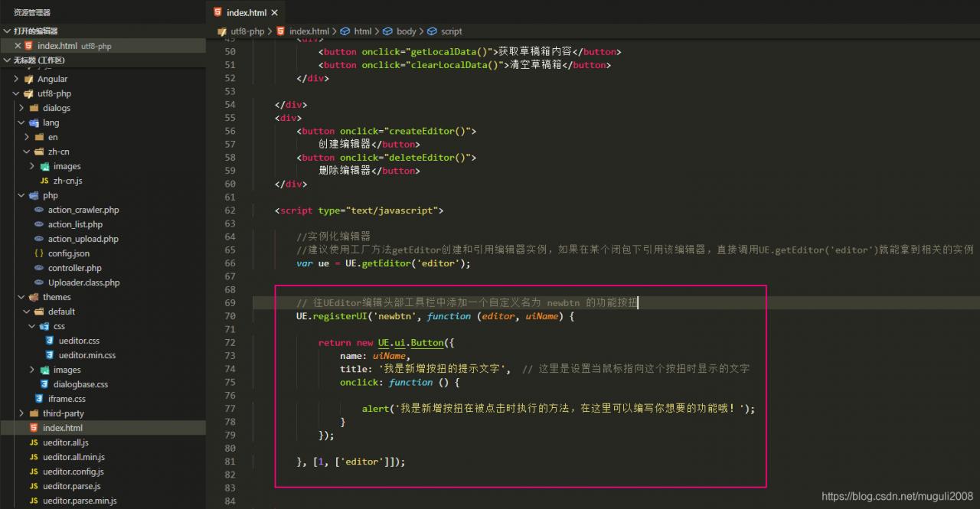Click the alert( call in the code
The width and height of the screenshot is (980, 509).
558,409
